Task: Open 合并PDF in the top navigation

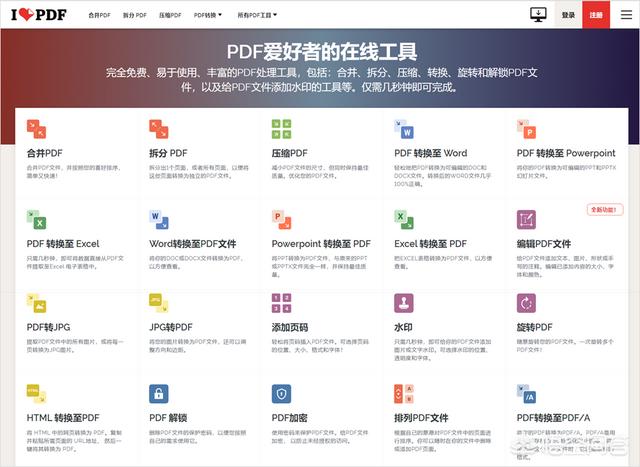Action: [x=100, y=15]
